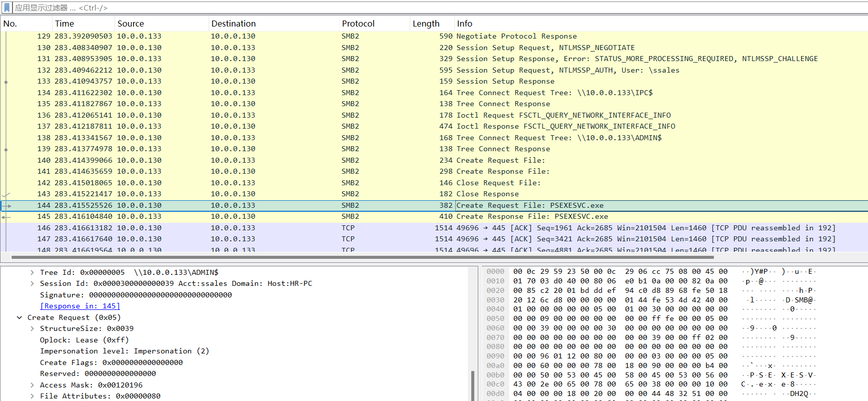Select packet 143 Close Response row
The image size is (868, 401).
point(434,194)
